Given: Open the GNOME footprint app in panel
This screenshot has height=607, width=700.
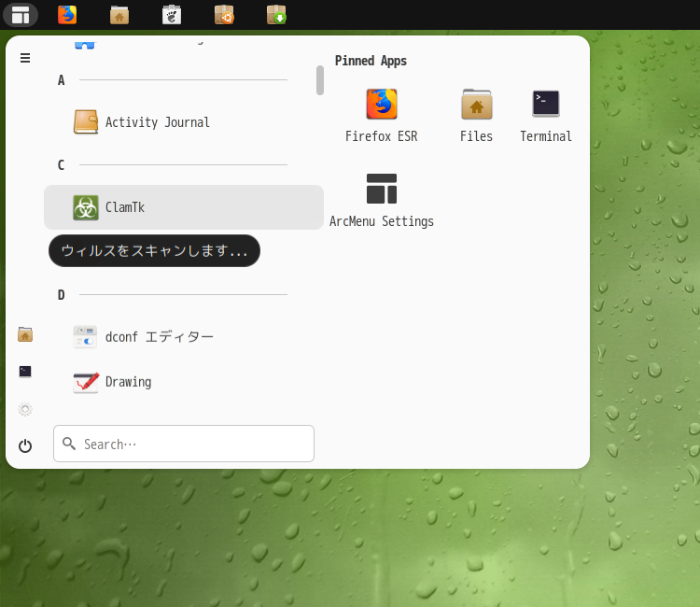Looking at the screenshot, I should (172, 15).
